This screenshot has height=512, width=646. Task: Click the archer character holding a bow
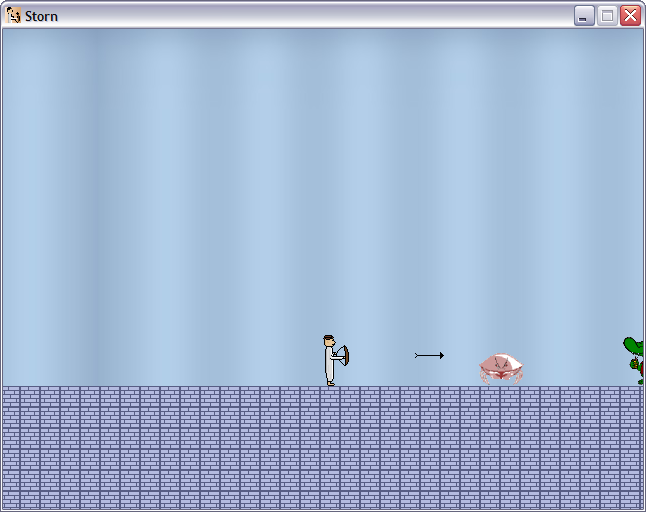(336, 360)
